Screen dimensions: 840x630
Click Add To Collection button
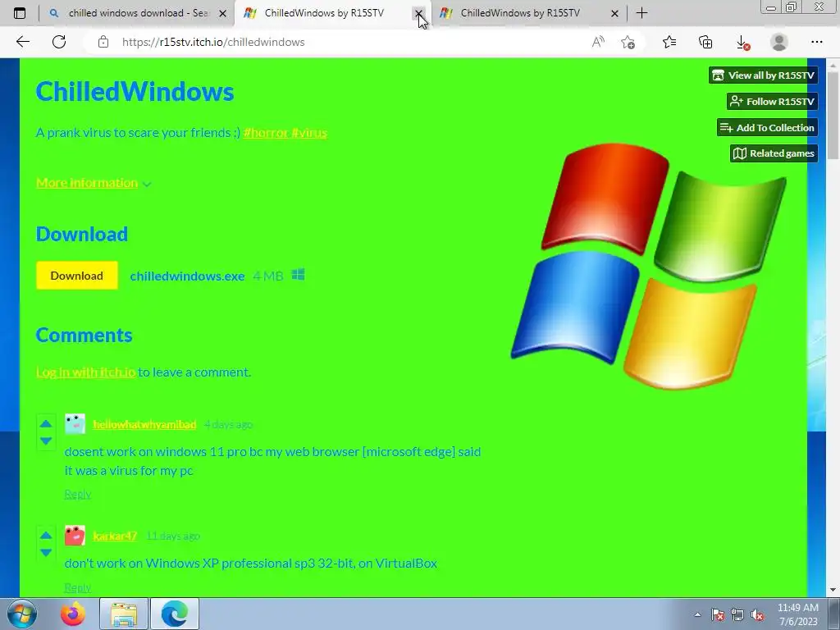click(x=767, y=127)
